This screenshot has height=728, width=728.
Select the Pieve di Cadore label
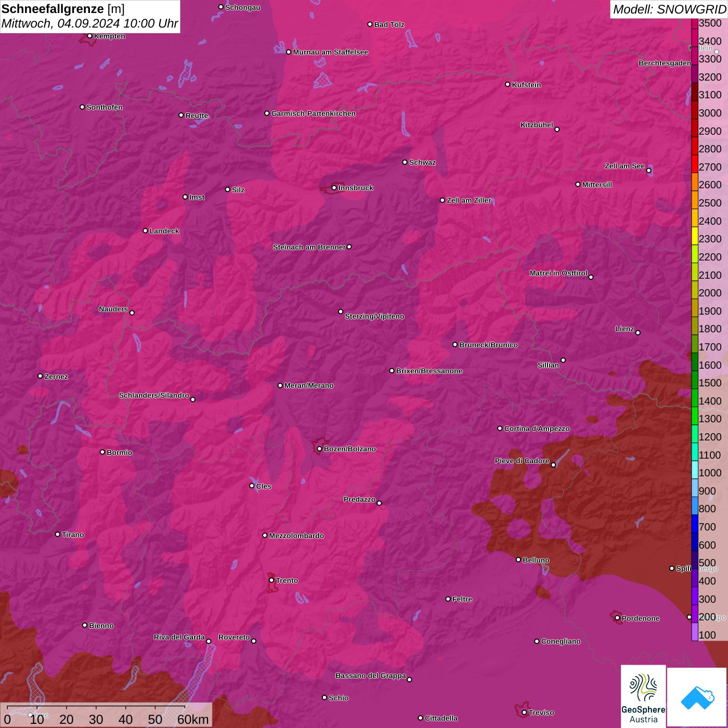point(522,461)
